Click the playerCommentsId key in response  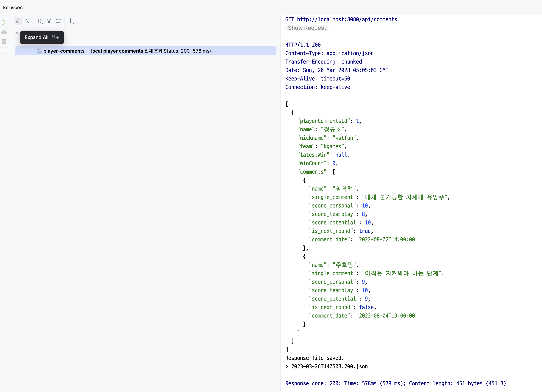coord(323,121)
